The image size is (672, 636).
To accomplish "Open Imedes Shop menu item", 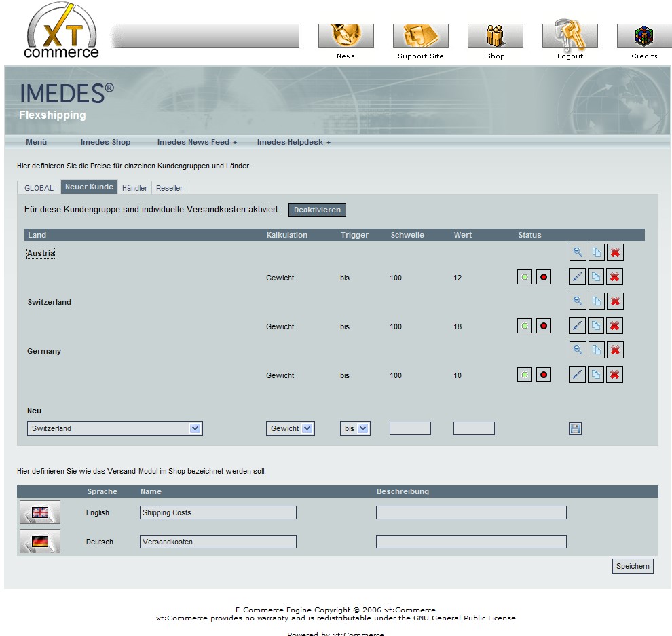I will point(105,142).
